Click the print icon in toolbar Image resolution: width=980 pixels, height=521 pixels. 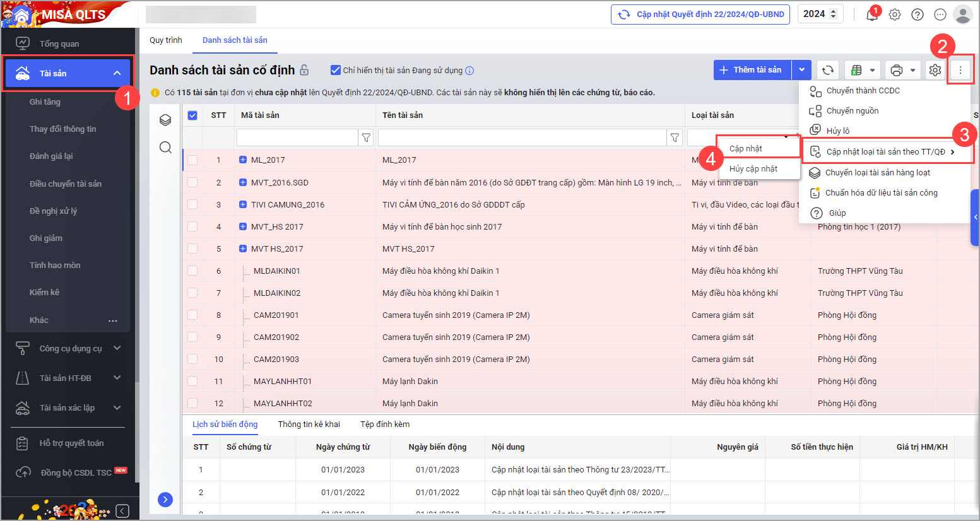(x=896, y=70)
